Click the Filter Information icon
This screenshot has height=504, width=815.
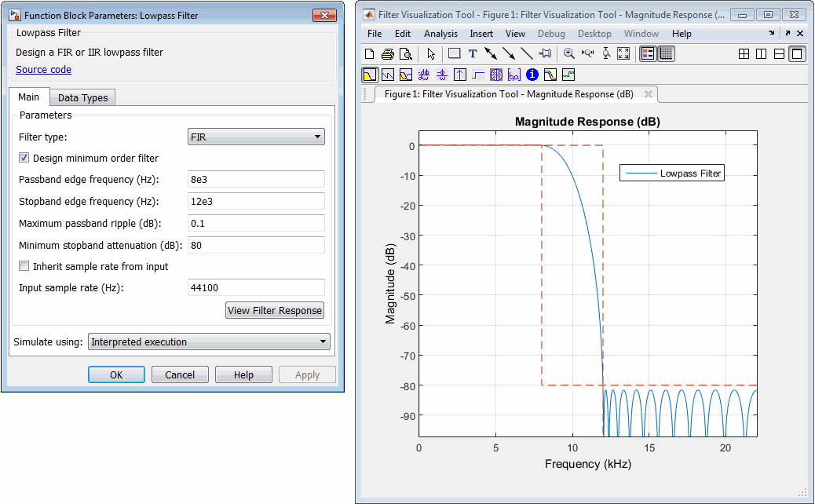(x=532, y=75)
